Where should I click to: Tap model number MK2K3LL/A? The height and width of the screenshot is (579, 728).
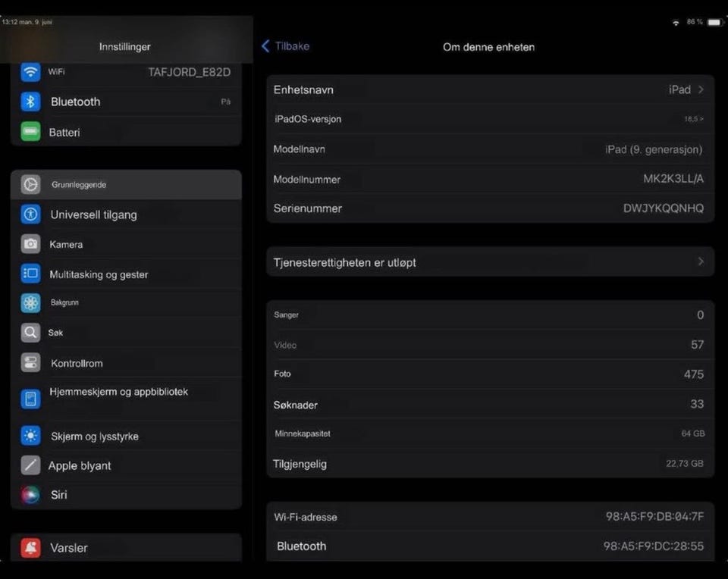pos(673,179)
